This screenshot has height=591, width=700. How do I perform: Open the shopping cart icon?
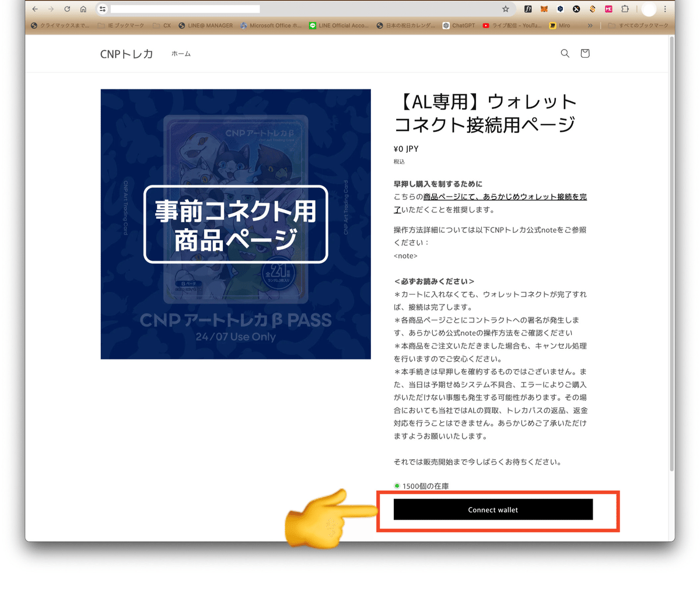tap(585, 53)
